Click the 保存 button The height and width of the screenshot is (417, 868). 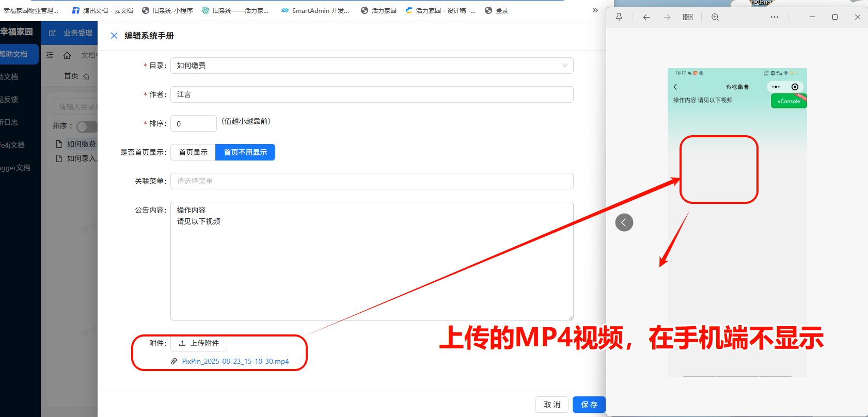point(589,405)
